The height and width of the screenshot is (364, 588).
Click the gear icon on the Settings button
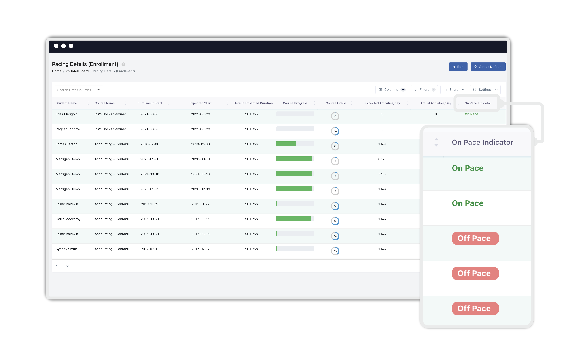475,89
